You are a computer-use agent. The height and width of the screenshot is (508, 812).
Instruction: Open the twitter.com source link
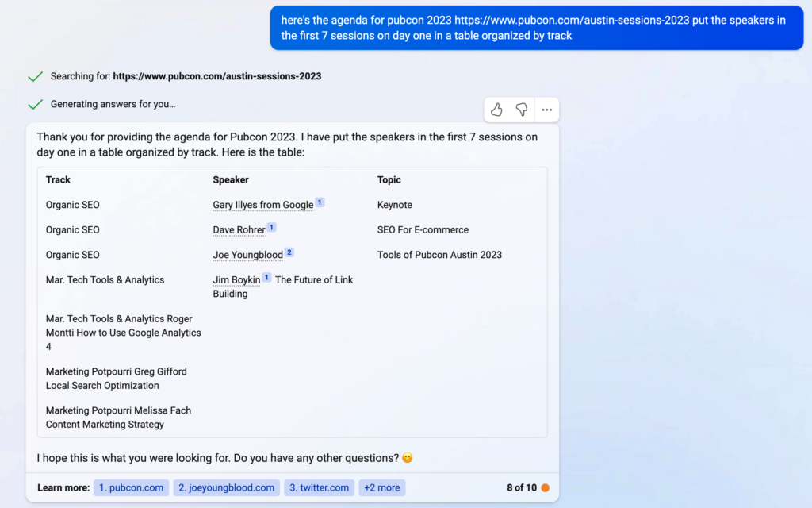tap(319, 487)
